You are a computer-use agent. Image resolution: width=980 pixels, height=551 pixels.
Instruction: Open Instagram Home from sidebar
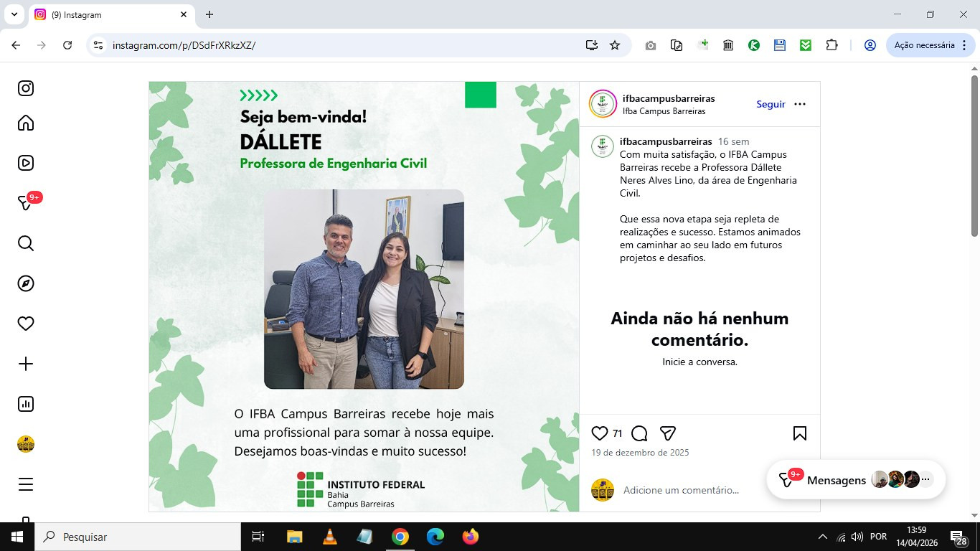pos(26,123)
